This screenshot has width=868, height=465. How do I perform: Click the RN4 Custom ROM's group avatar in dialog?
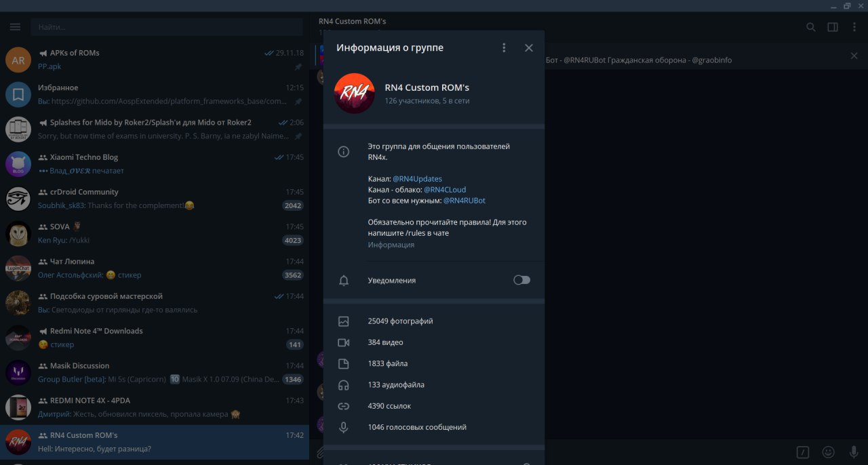(355, 94)
